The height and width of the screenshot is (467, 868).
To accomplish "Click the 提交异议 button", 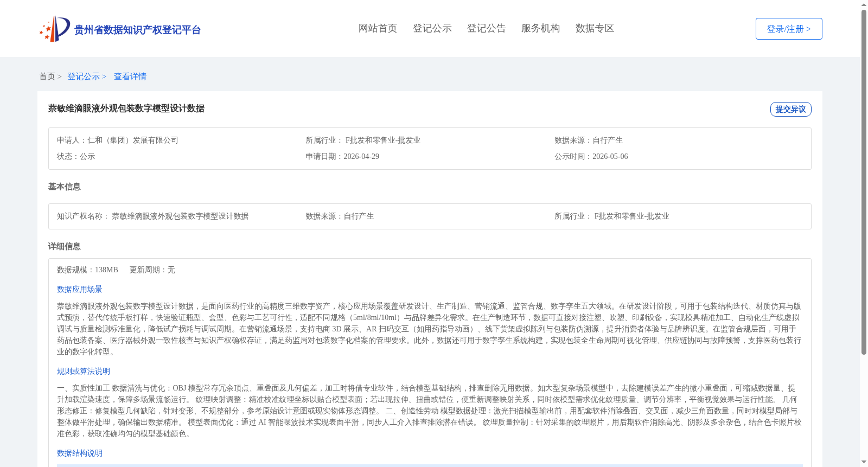I will click(x=790, y=109).
